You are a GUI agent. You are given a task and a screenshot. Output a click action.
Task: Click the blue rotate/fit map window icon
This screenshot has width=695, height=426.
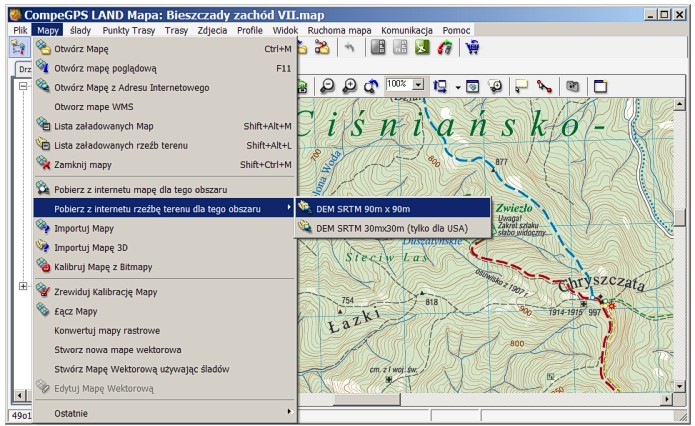point(440,86)
